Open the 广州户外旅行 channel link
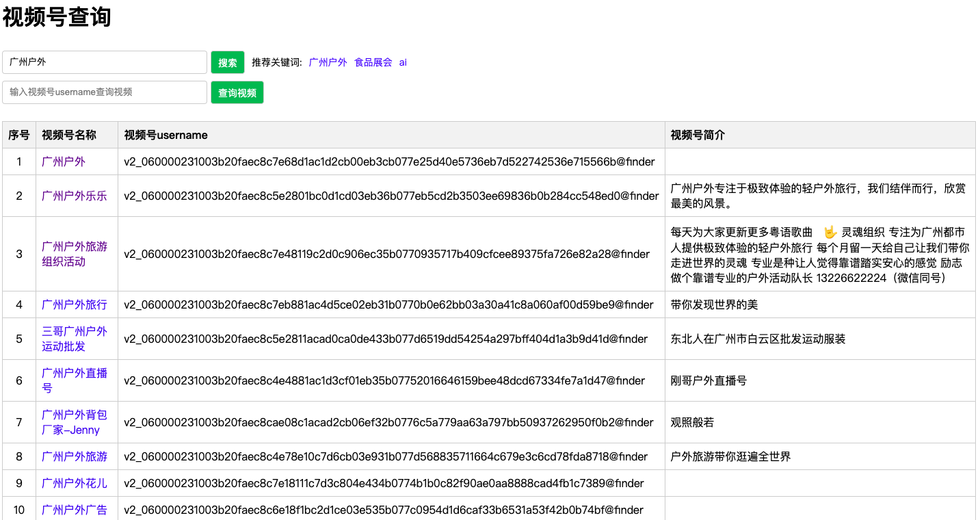Screen dimensions: 980x520 point(75,304)
